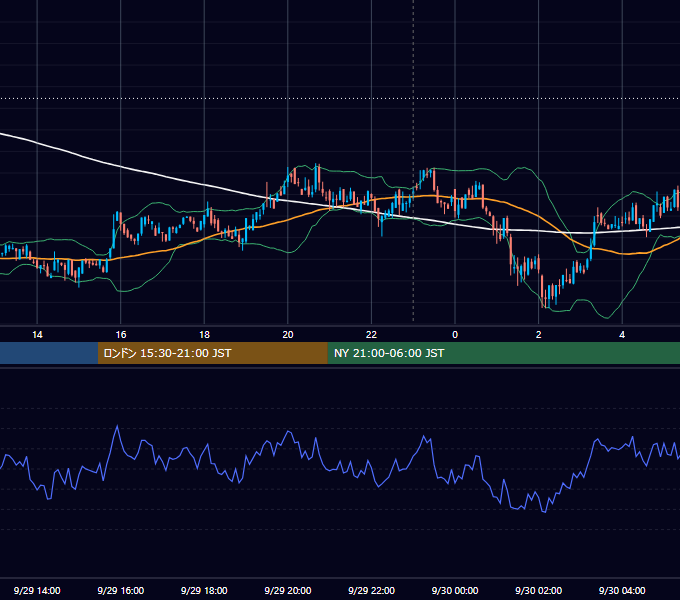680x600 pixels.
Task: Click the 9/29 14:00 label on the lower axis
Action: [37, 590]
